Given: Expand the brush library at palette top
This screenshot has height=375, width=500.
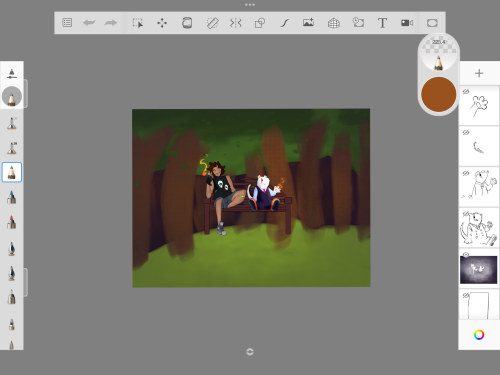Looking at the screenshot, I should 12,74.
